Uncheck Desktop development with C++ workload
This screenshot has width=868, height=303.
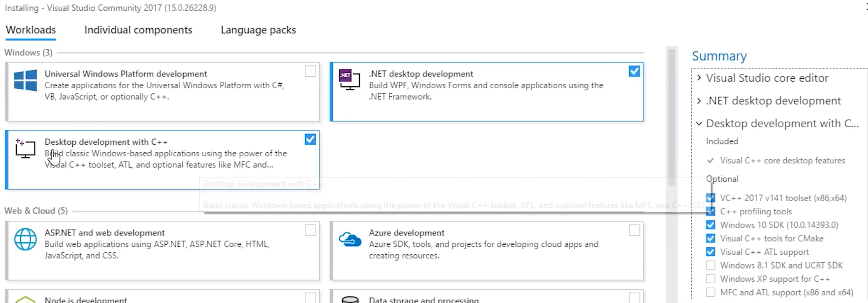pyautogui.click(x=310, y=139)
